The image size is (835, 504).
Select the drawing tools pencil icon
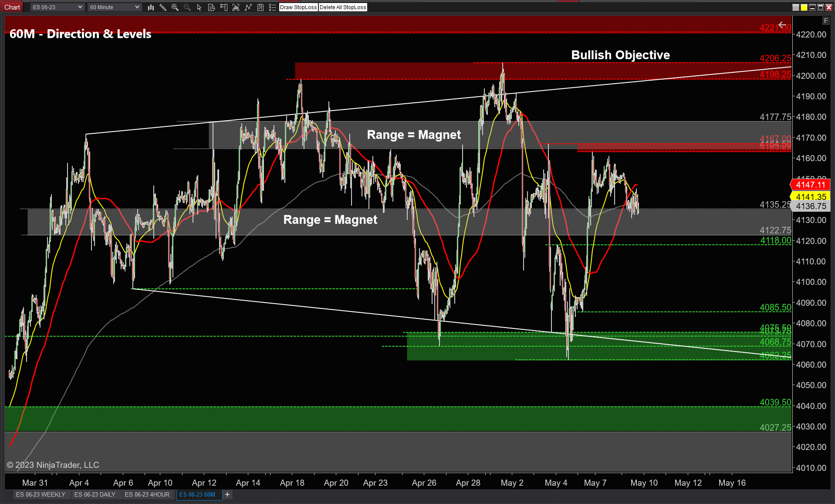(163, 7)
